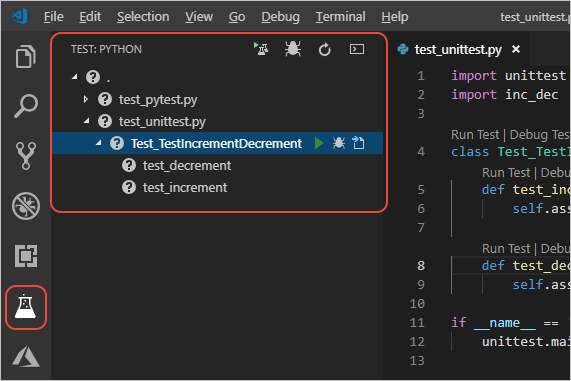Click Run Test lens above test_dec method
Screen dimensions: 571x381
506,249
